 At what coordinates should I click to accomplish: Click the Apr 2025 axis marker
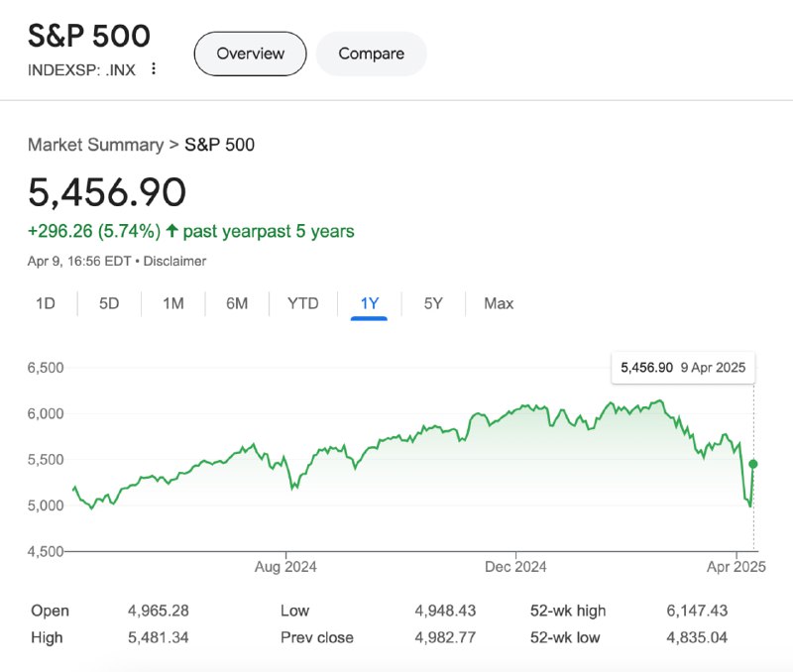(x=736, y=566)
